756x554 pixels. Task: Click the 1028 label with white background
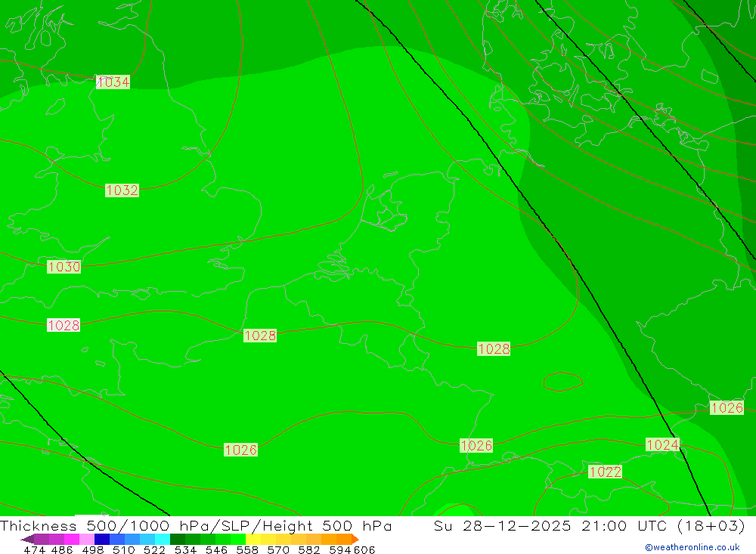(x=64, y=326)
